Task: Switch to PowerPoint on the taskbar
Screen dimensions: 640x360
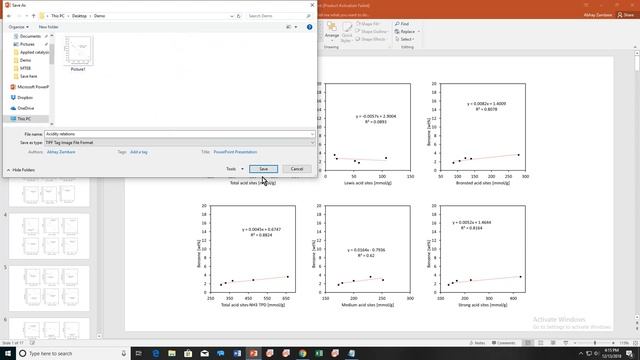Action: (253, 353)
